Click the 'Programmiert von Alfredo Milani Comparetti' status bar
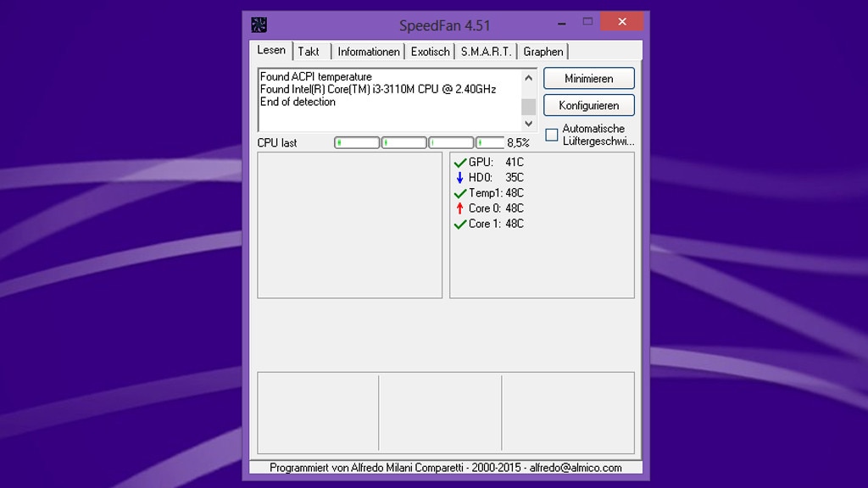 tap(446, 468)
